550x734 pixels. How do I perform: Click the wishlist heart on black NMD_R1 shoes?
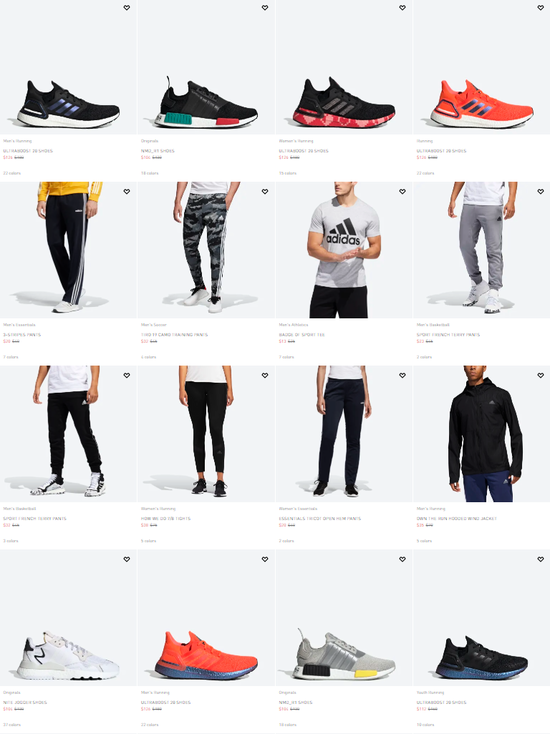click(x=264, y=7)
